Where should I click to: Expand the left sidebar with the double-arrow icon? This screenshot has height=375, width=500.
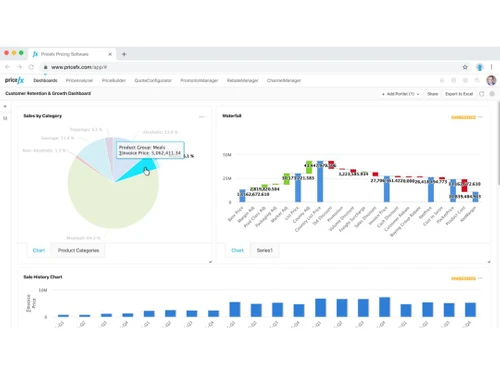5,106
